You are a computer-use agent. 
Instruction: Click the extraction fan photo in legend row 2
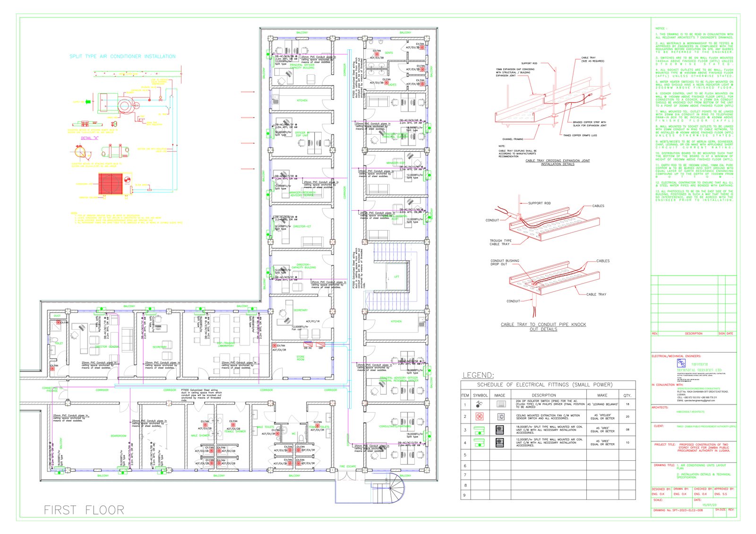click(501, 416)
